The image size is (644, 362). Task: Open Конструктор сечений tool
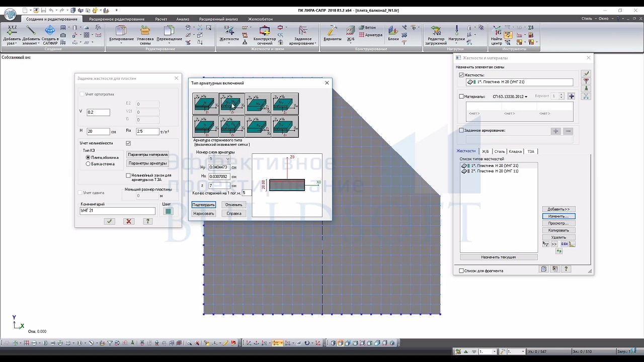(264, 31)
